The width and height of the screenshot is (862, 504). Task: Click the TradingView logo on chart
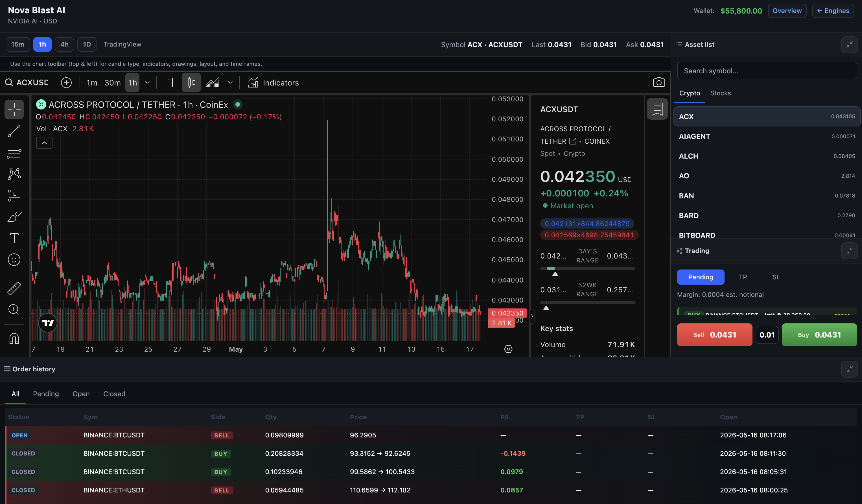(x=47, y=323)
